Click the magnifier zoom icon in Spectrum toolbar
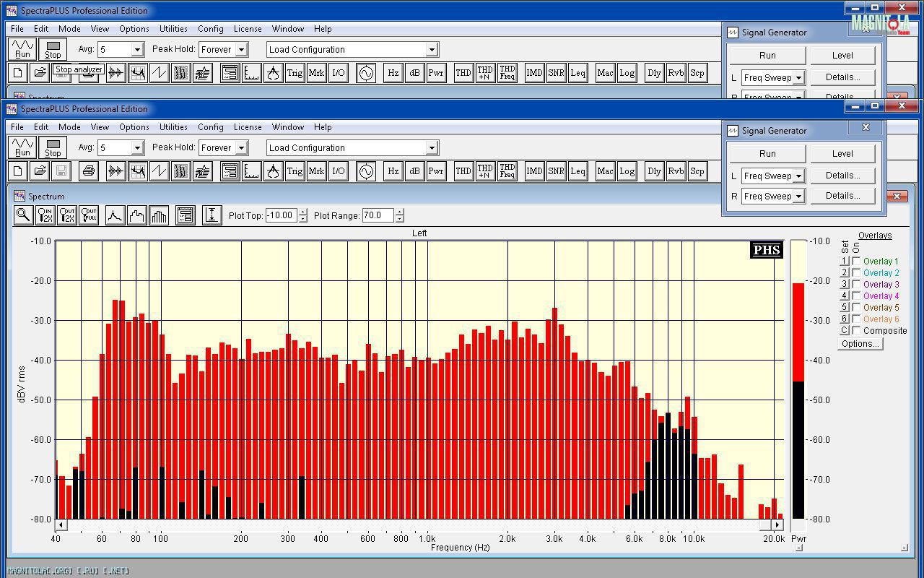The height and width of the screenshot is (578, 924). (23, 215)
